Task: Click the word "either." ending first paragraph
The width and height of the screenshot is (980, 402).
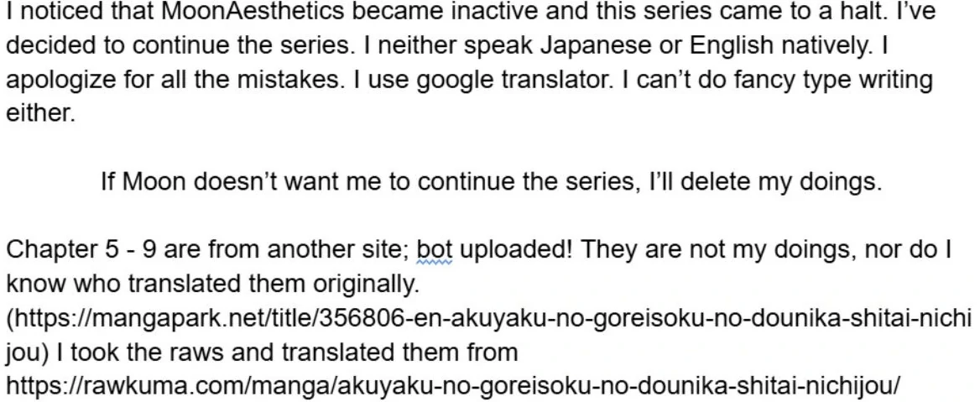Action: [x=40, y=113]
